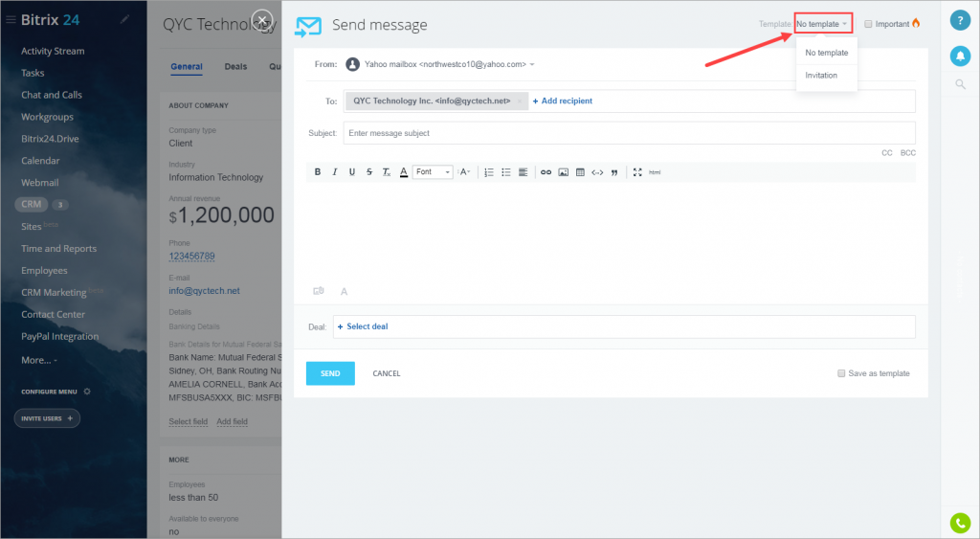Click the pencil edit icon near Bitrix24 logo
The image size is (980, 539).
click(x=124, y=19)
